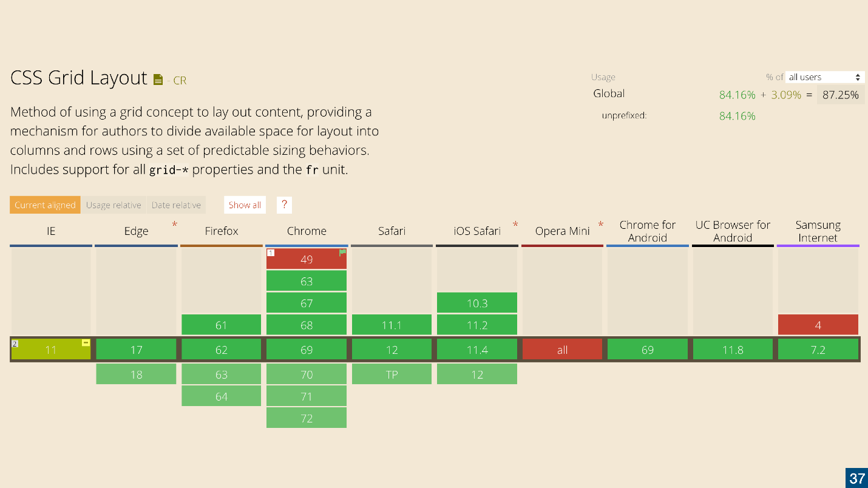This screenshot has width=868, height=488.
Task: Open the spec document icon beside CSS Grid Layout
Action: click(x=158, y=78)
